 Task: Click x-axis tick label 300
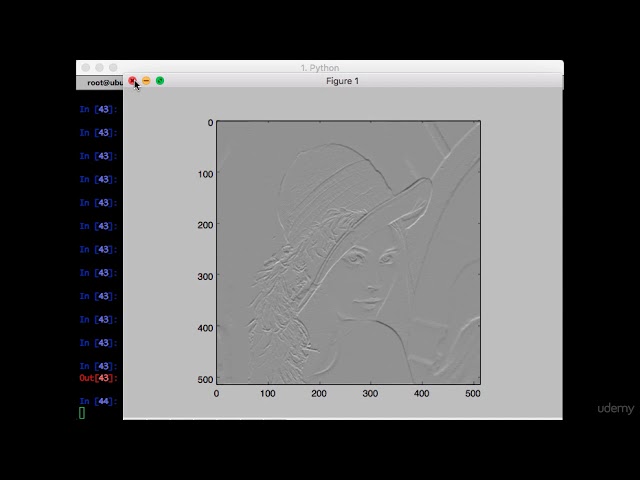pos(370,393)
